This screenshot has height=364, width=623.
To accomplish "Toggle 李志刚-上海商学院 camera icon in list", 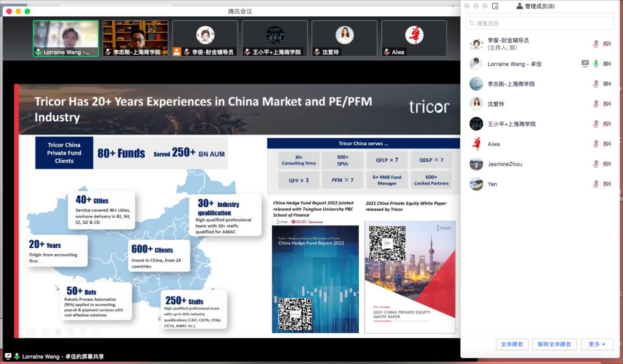I will point(607,84).
